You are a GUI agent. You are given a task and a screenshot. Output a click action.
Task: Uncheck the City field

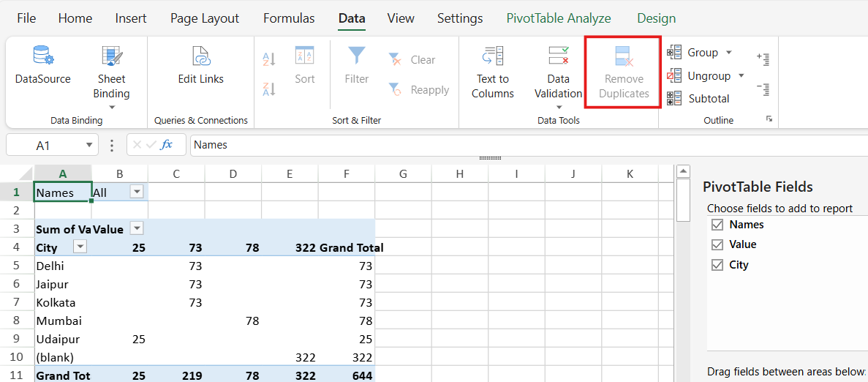718,265
